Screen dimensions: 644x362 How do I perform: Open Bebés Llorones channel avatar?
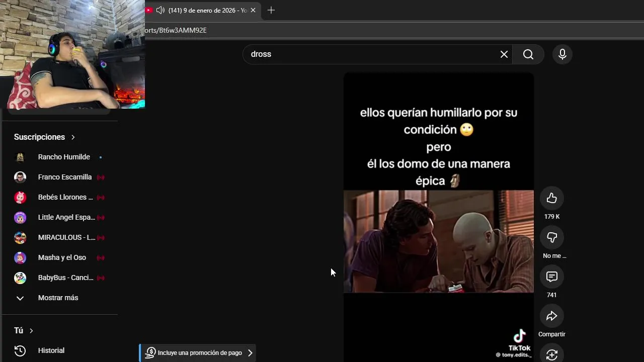pyautogui.click(x=20, y=197)
